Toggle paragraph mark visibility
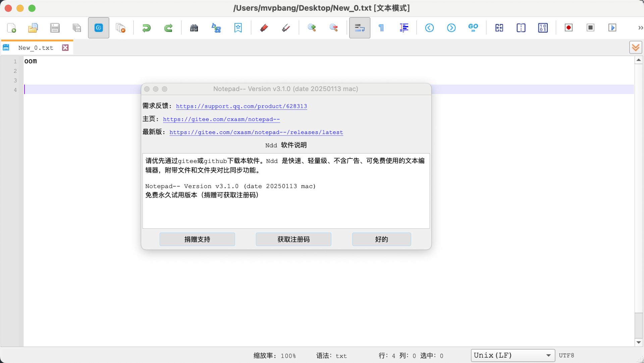Viewport: 644px width, 363px height. click(381, 28)
